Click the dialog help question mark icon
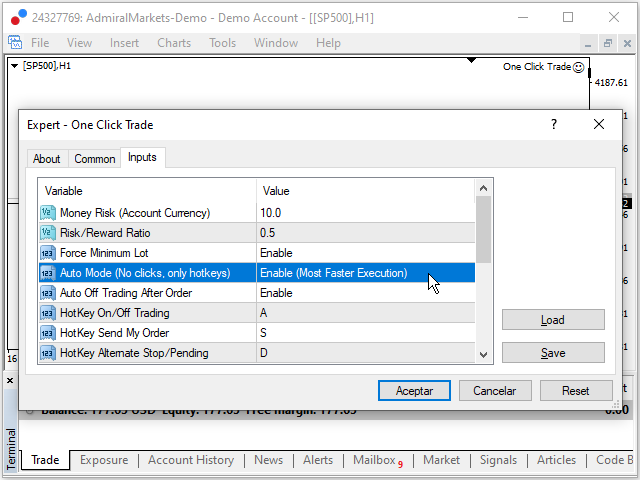The height and width of the screenshot is (480, 640). 554,125
